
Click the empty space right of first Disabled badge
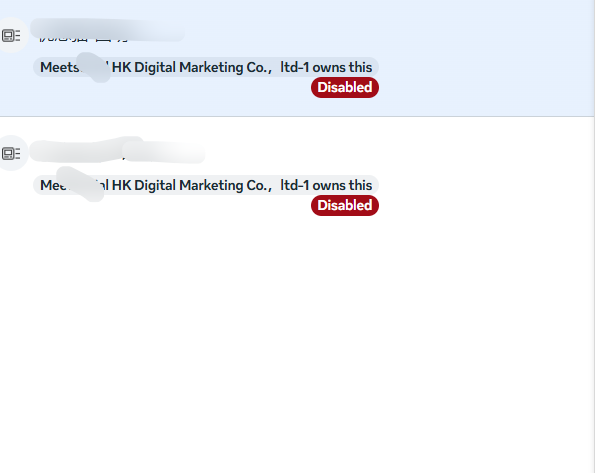click(x=480, y=88)
